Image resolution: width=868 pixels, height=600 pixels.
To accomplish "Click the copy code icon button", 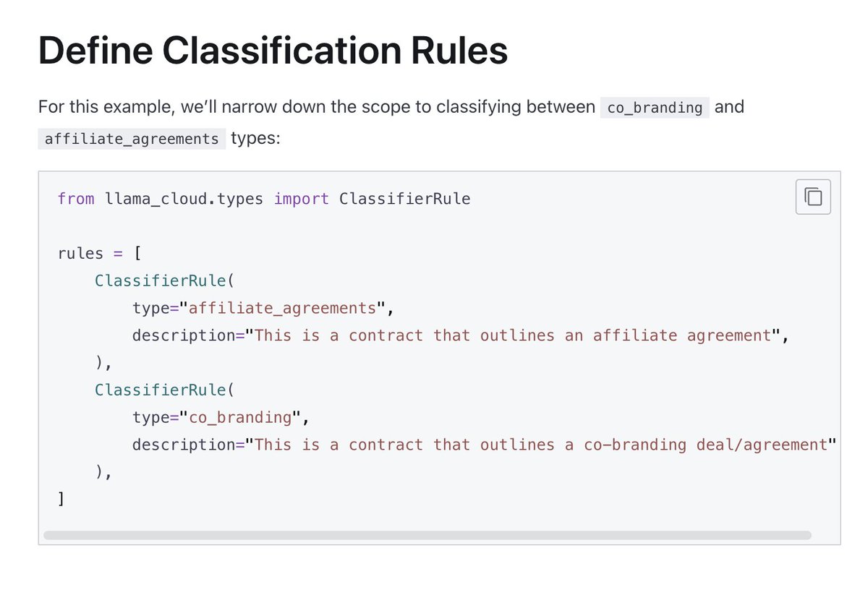I will pyautogui.click(x=813, y=197).
